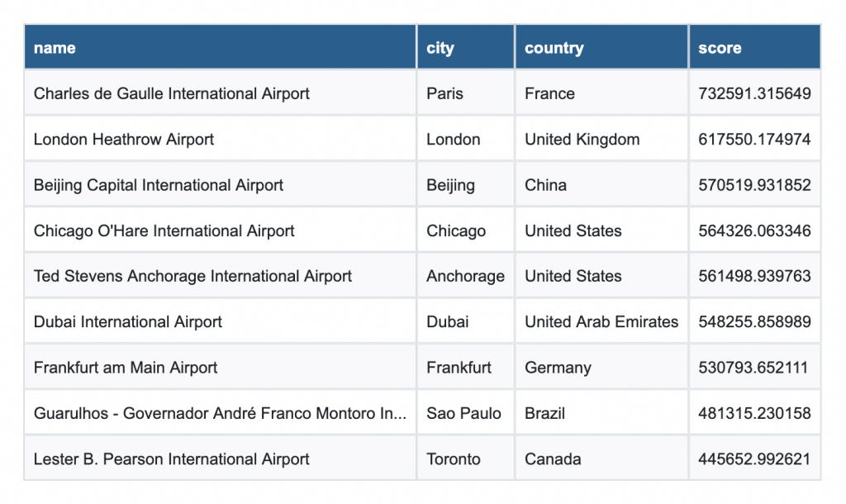Click the United Kingdom country cell
846x504 pixels.
point(582,140)
